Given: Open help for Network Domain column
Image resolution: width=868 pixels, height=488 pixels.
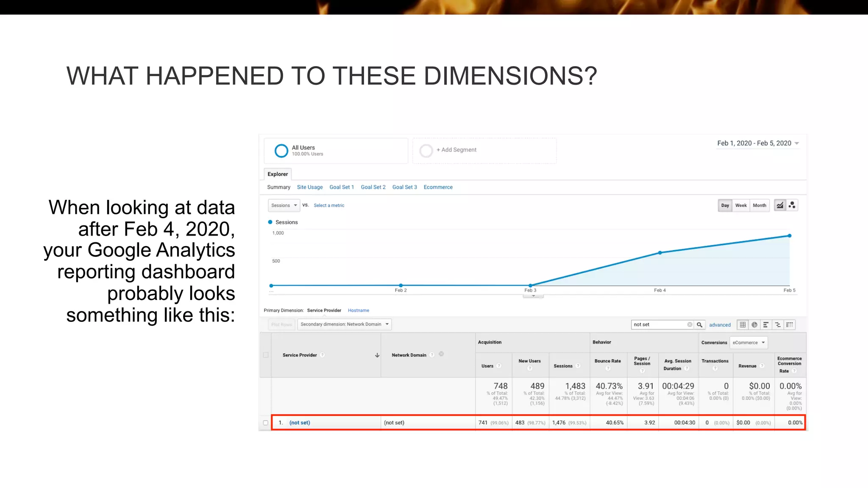Looking at the screenshot, I should point(432,355).
